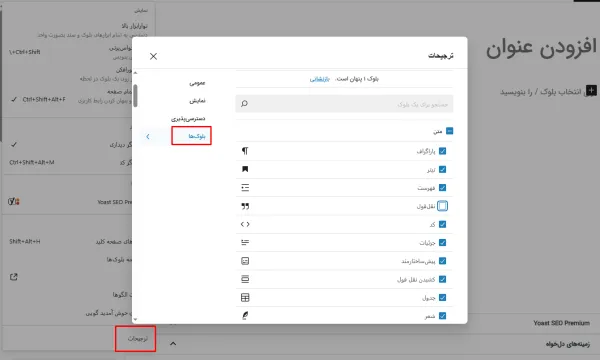Click the preferences tab list scrollbar thumb
Viewport: 600px width, 360px height.
tap(135, 96)
